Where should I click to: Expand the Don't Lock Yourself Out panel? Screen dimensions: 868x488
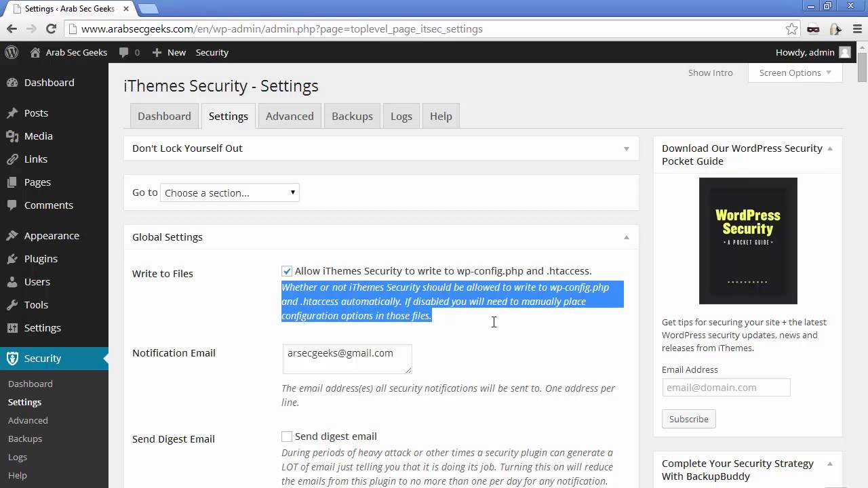point(627,148)
